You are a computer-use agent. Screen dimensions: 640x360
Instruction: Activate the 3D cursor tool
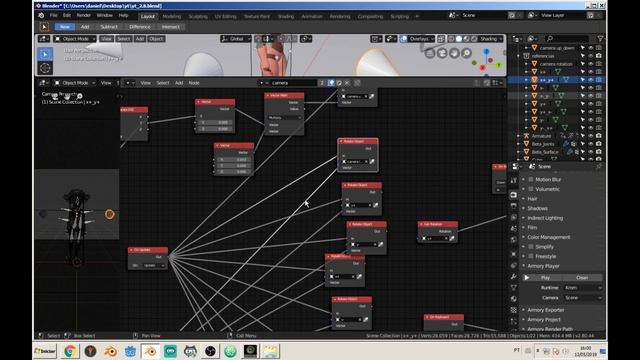click(45, 68)
